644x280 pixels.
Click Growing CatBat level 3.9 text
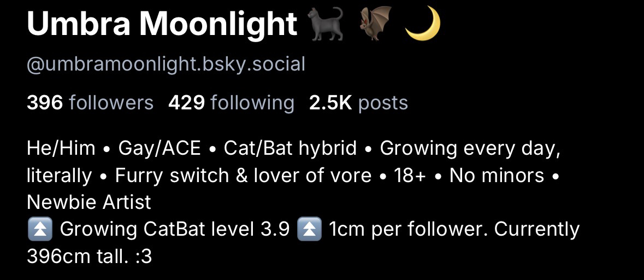tap(174, 229)
